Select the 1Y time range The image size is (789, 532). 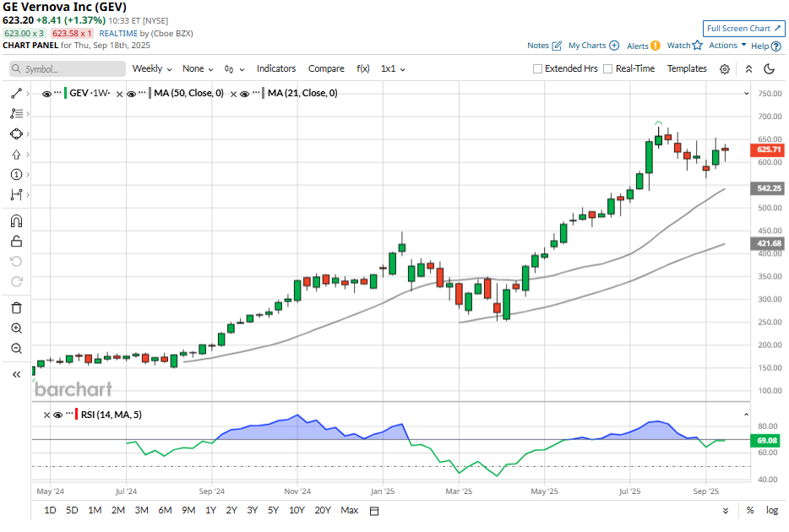pos(211,510)
